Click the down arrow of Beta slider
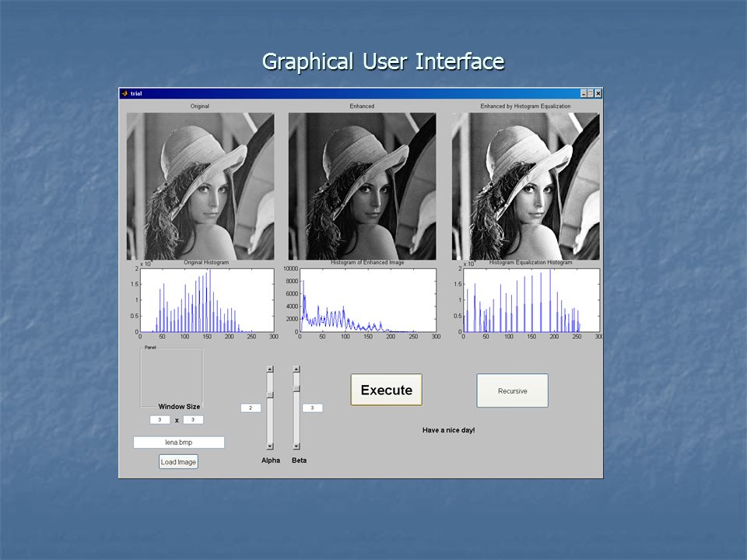The image size is (747, 560). pyautogui.click(x=296, y=446)
